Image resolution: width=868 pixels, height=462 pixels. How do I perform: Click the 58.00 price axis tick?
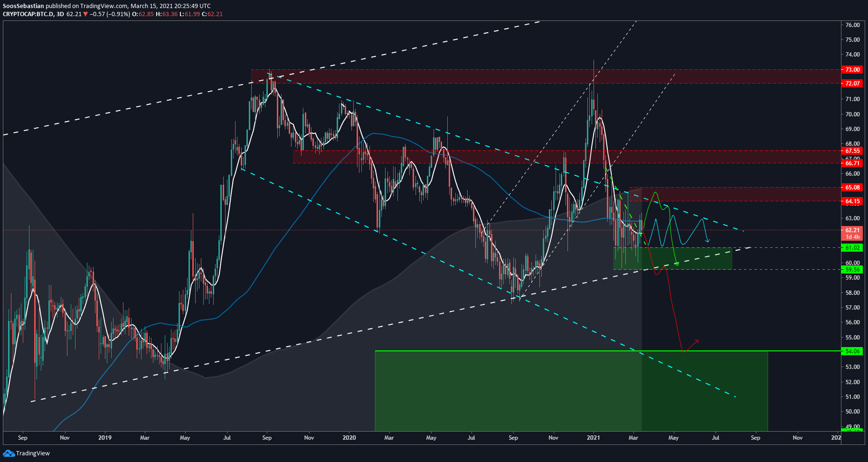852,293
